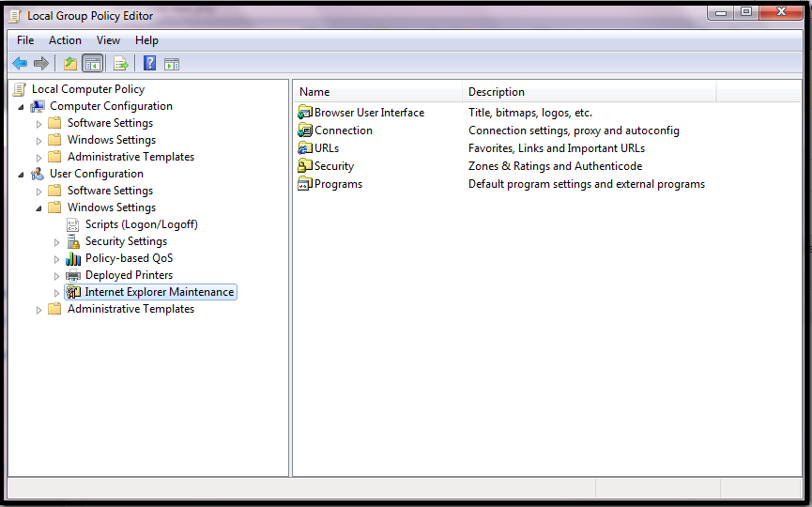
Task: Click the Browser User Interface item icon
Action: (x=305, y=113)
